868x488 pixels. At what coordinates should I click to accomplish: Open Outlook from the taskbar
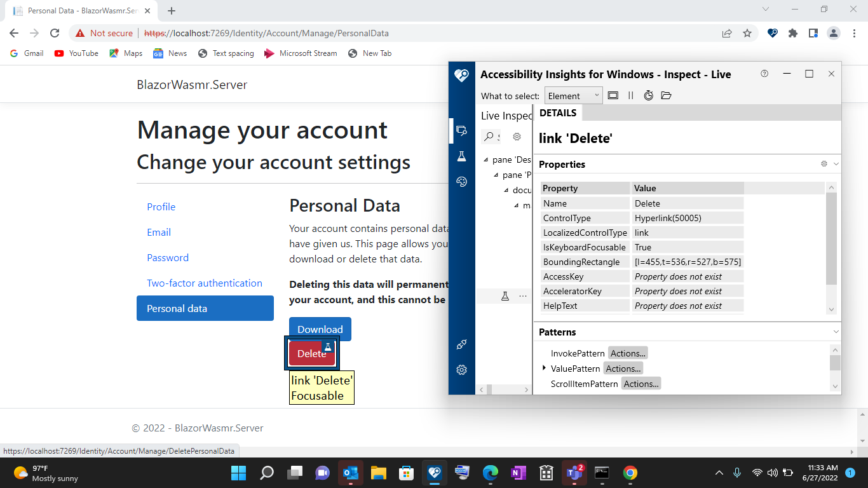point(350,473)
